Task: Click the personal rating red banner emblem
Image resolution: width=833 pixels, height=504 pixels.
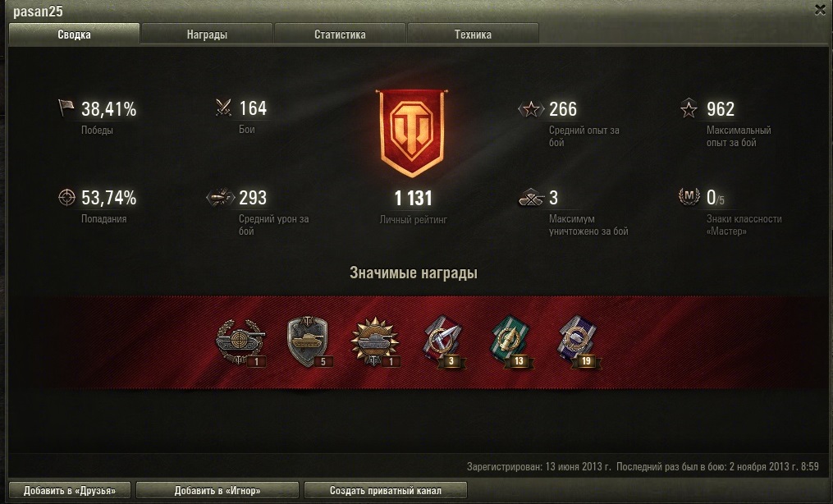Action: [413, 133]
